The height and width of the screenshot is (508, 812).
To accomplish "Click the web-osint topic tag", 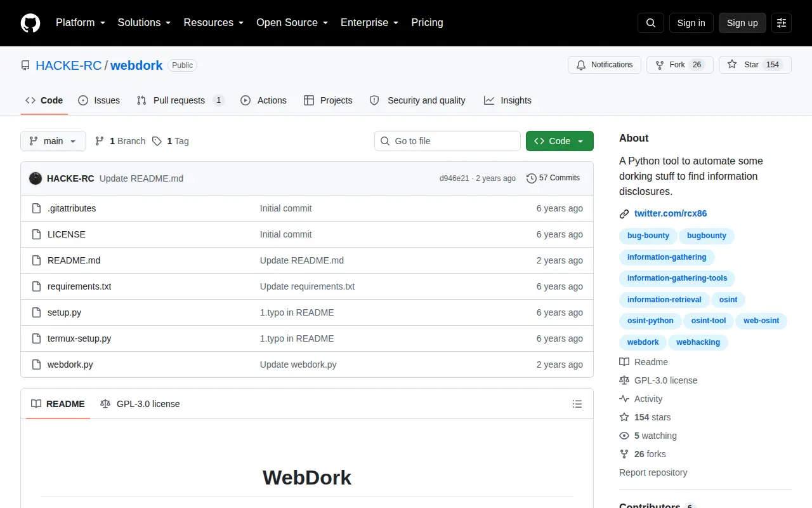I will coord(761,321).
